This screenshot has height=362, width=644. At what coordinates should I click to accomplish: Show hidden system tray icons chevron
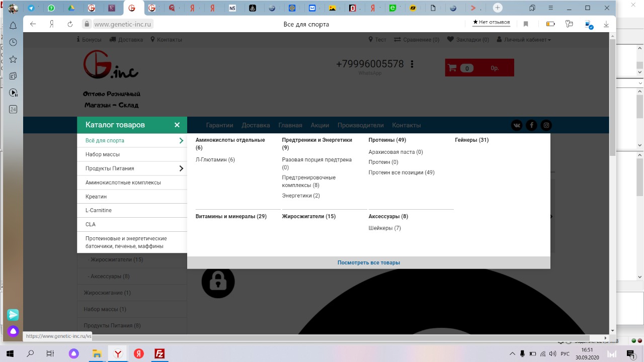tap(512, 354)
